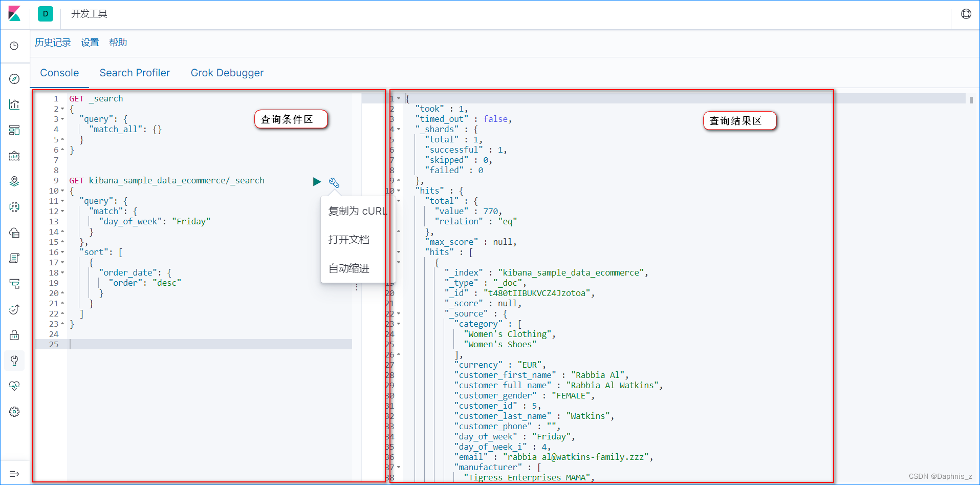Fold the query block at editor line 11
The width and height of the screenshot is (980, 485).
click(62, 201)
